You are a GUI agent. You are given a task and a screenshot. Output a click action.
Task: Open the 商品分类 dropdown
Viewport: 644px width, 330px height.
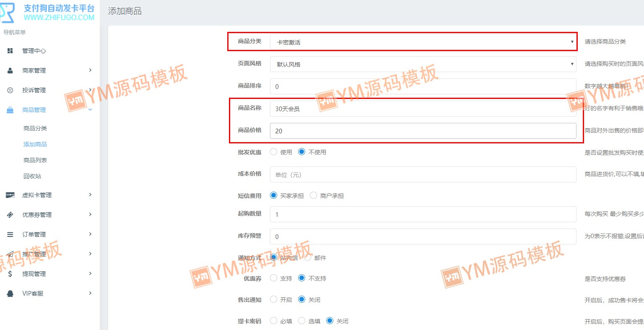(x=423, y=42)
